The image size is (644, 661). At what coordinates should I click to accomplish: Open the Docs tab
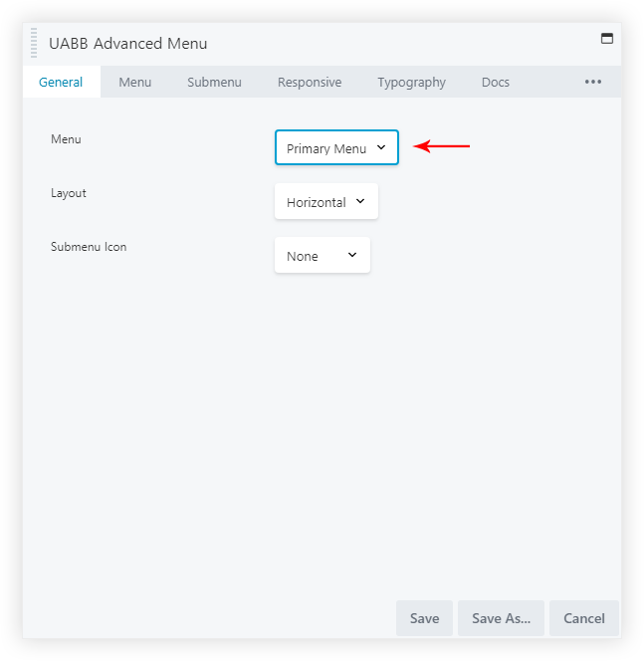495,83
